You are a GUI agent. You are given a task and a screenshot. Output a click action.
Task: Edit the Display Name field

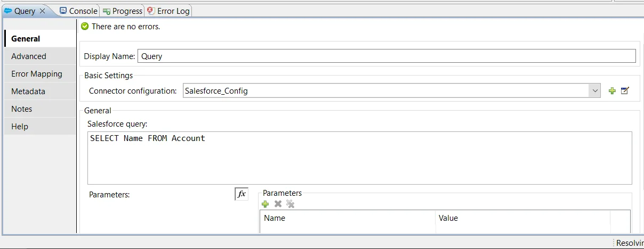[x=387, y=56]
